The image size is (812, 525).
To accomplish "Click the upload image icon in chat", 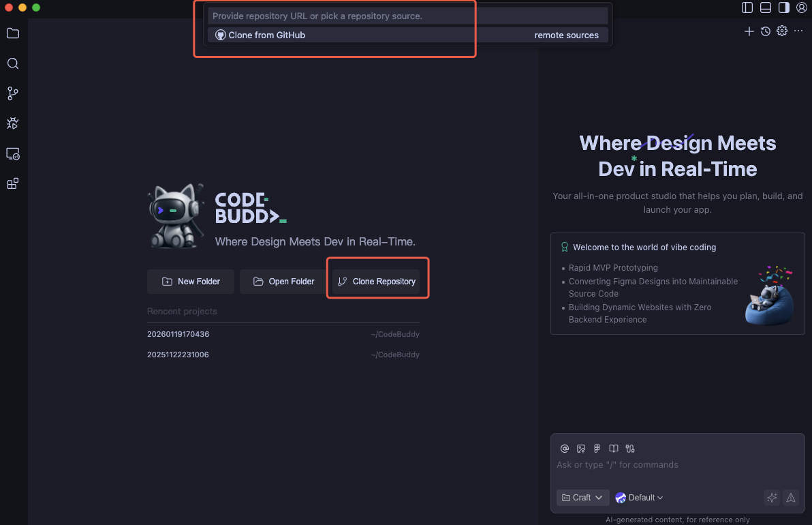I will (x=581, y=449).
